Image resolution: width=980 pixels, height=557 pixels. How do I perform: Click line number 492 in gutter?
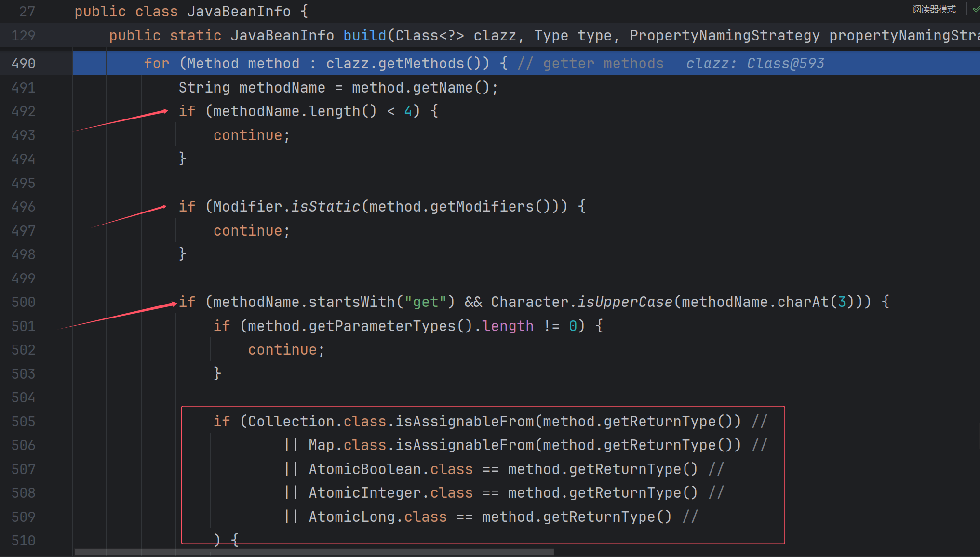[24, 111]
